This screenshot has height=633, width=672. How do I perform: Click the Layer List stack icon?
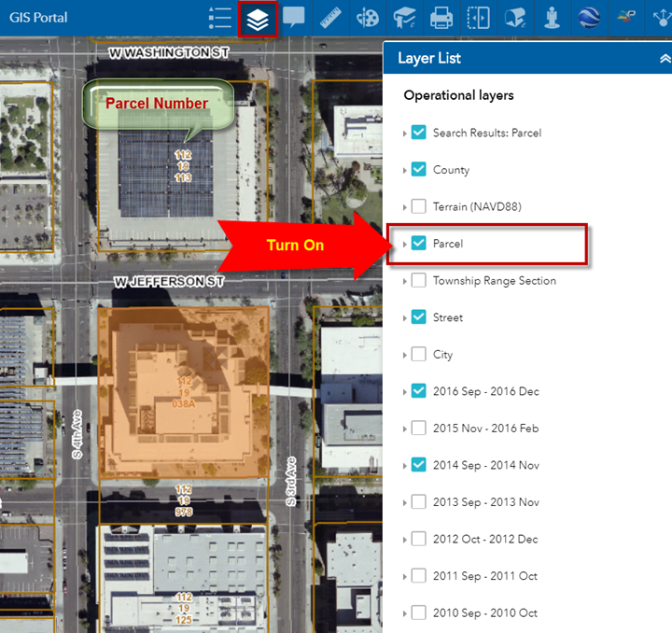(258, 18)
